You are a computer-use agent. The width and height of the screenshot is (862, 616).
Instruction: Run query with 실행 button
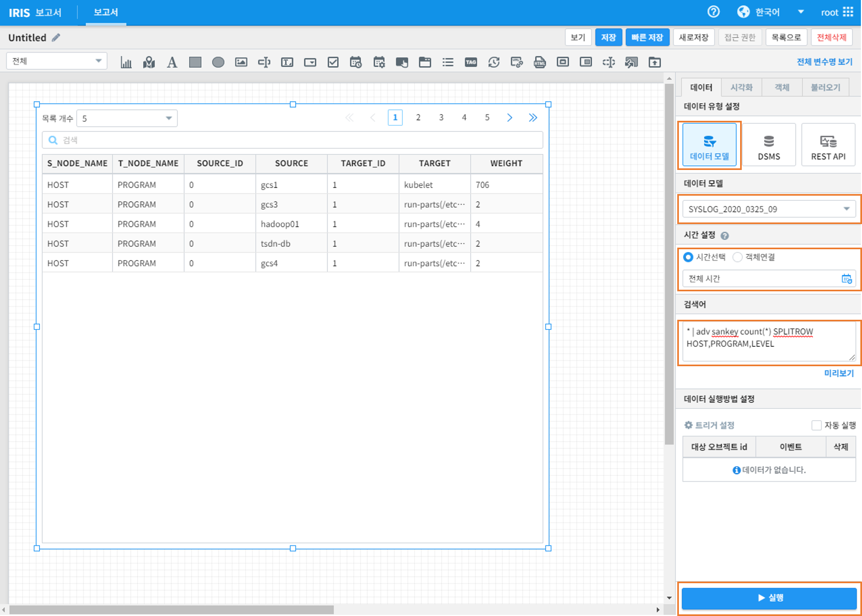coord(769,598)
